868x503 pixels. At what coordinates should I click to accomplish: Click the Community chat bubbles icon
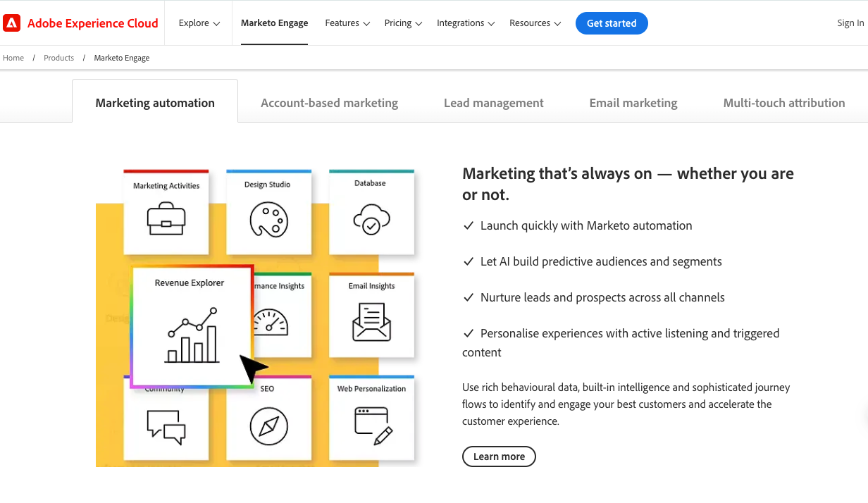(x=166, y=427)
